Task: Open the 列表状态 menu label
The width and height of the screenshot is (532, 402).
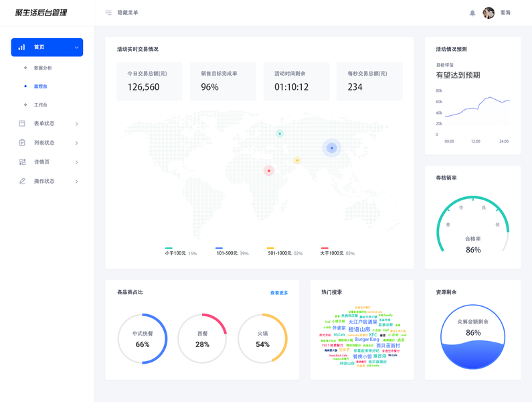Action: click(x=44, y=143)
